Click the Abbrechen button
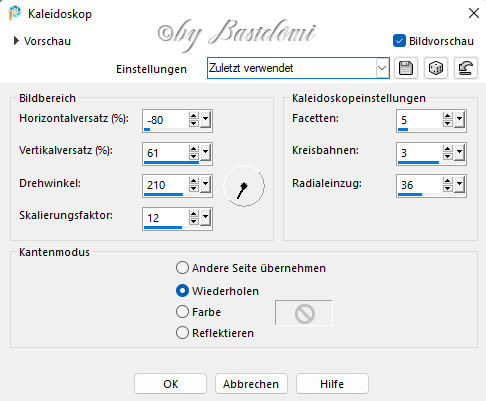The width and height of the screenshot is (486, 401). (x=251, y=384)
